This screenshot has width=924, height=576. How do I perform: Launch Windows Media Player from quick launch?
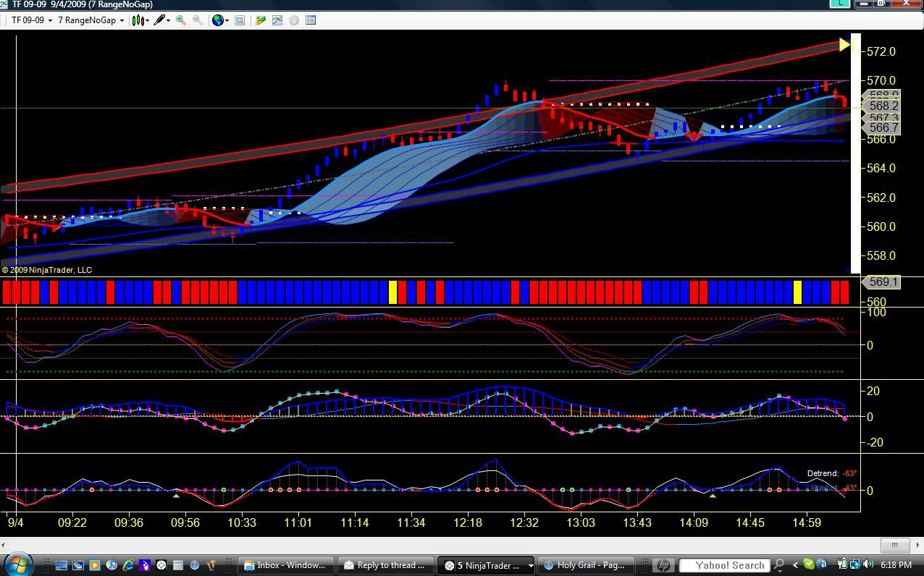point(94,565)
